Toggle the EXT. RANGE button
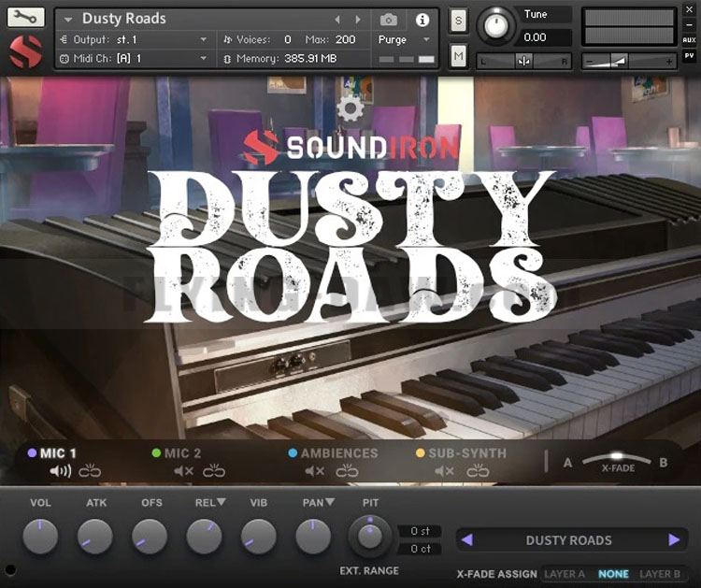The width and height of the screenshot is (701, 588). 369,571
